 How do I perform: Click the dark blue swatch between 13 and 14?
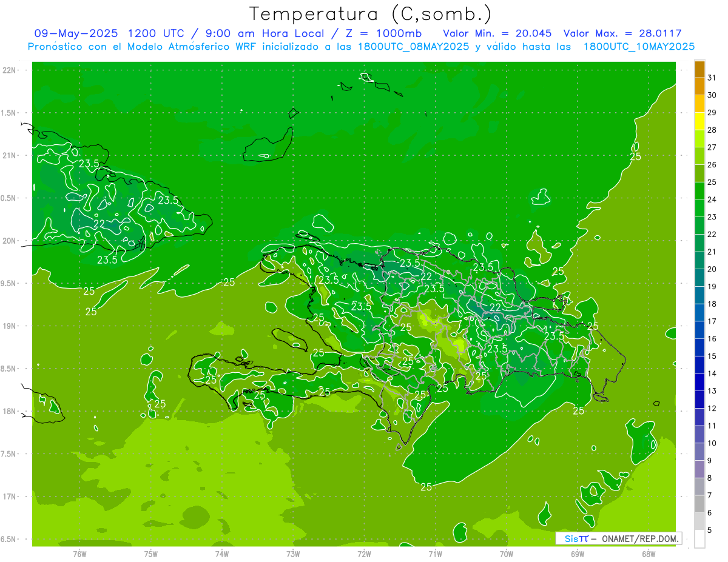click(x=699, y=382)
